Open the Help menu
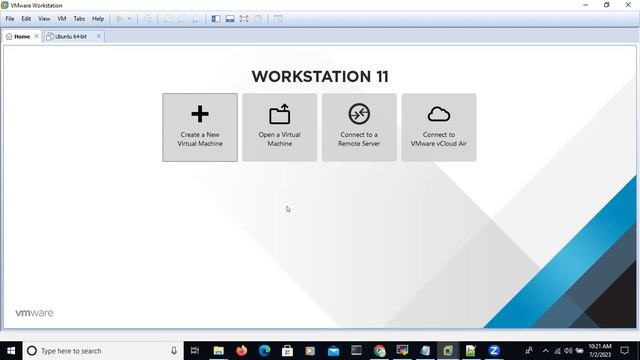This screenshot has height=360, width=640. (98, 19)
